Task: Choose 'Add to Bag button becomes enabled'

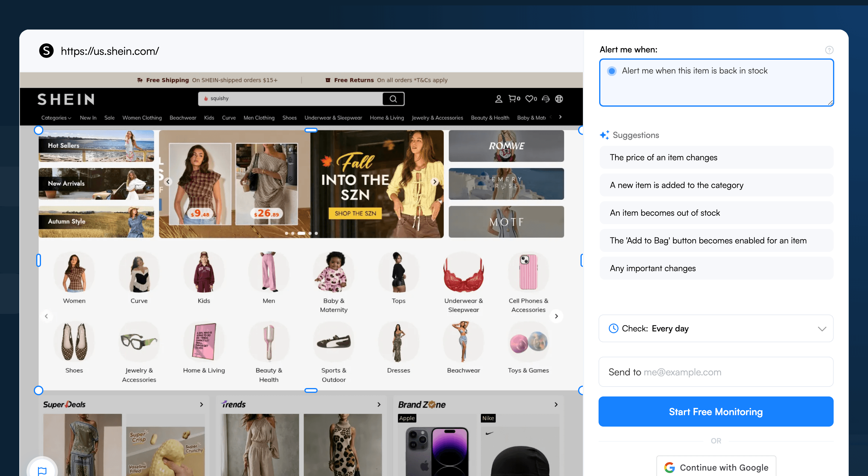Action: (716, 240)
